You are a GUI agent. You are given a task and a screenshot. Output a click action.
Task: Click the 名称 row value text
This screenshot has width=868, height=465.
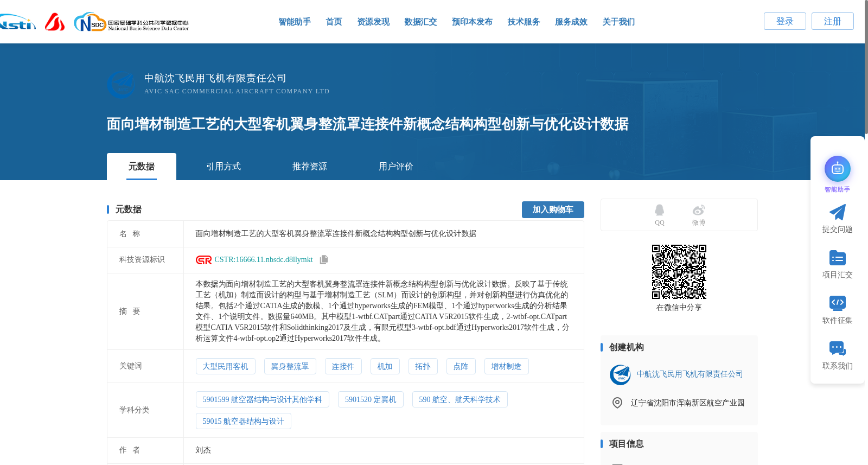[336, 234]
